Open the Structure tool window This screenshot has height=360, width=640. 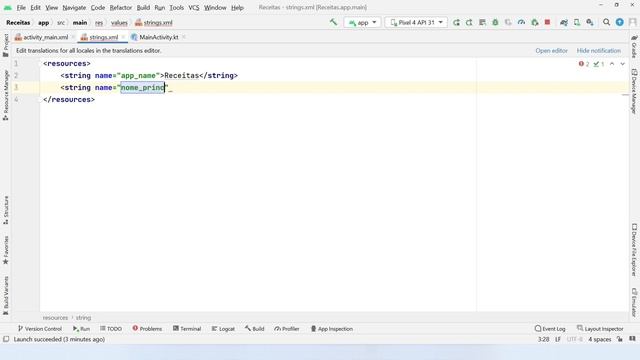[x=6, y=210]
